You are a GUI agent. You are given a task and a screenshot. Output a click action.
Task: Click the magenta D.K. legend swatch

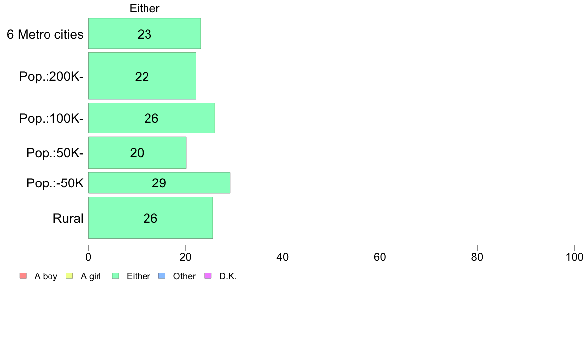(208, 276)
